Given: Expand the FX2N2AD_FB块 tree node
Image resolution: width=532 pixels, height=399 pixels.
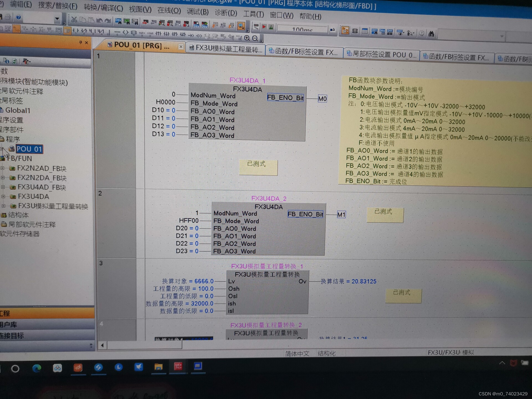Looking at the screenshot, I should coord(3,168).
